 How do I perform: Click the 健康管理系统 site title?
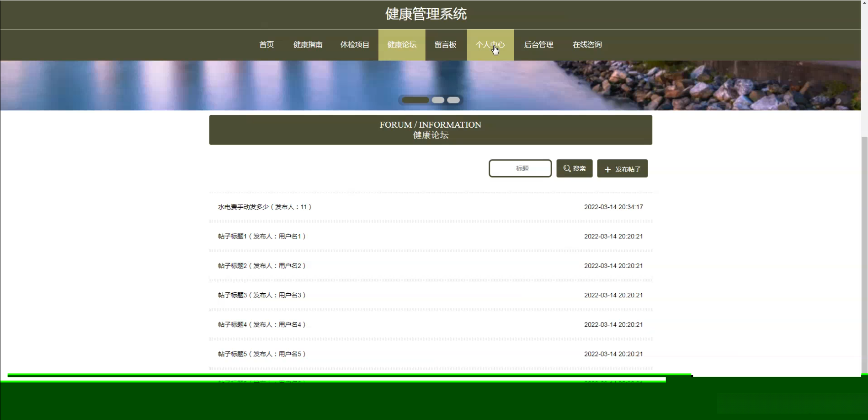[x=426, y=14]
